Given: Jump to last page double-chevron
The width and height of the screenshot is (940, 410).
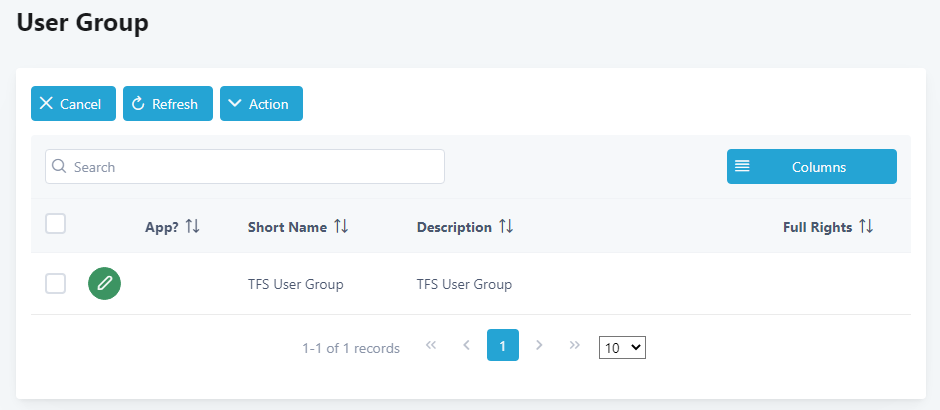Looking at the screenshot, I should click(x=575, y=345).
